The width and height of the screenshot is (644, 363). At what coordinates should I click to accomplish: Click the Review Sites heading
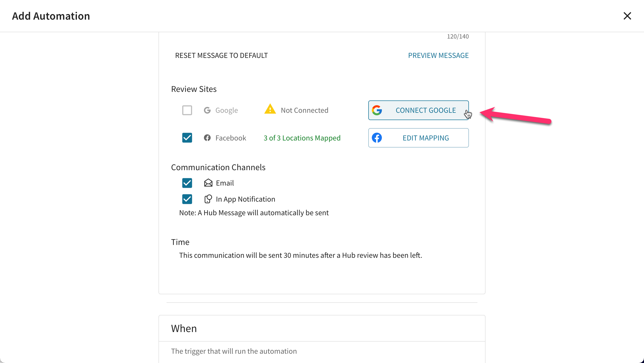194,89
